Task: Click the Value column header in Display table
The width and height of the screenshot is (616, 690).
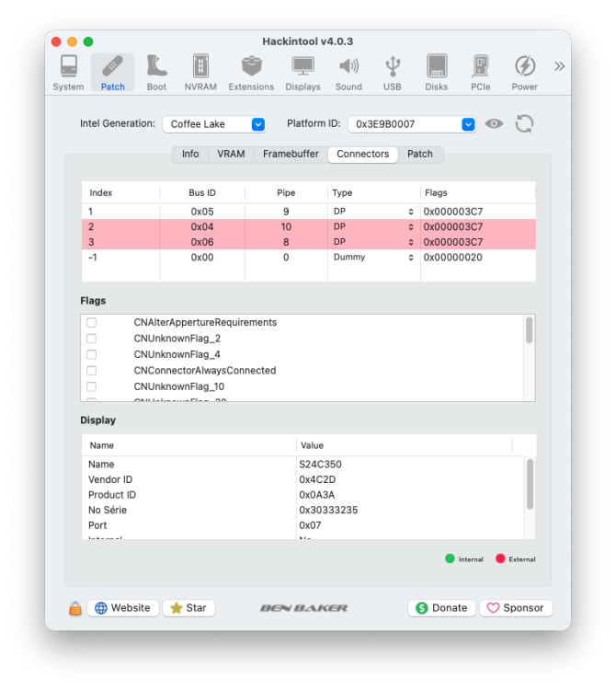Action: (x=404, y=445)
